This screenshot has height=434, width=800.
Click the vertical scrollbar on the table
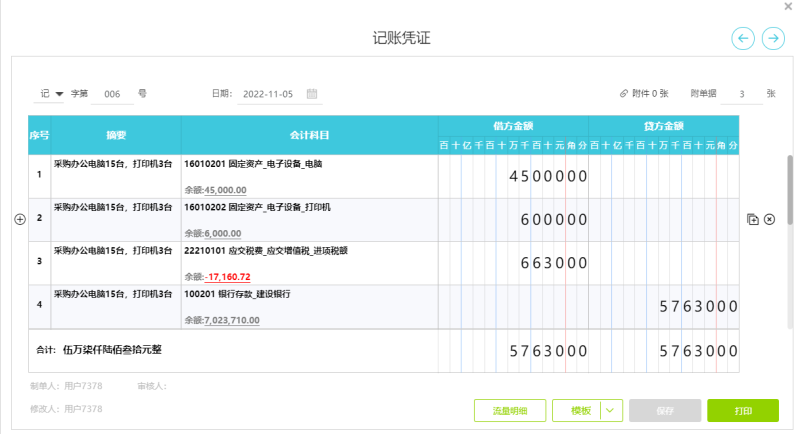click(790, 190)
